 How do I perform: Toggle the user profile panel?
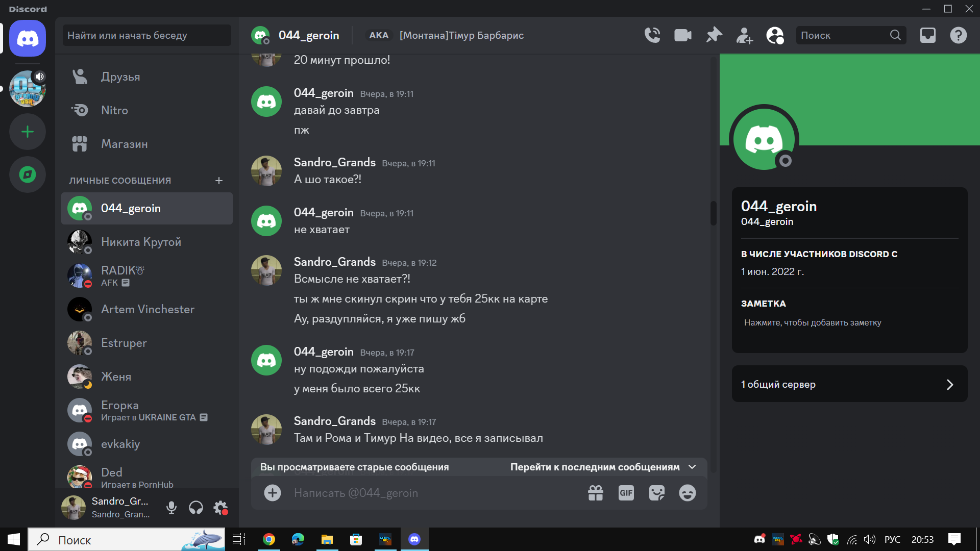click(x=775, y=35)
